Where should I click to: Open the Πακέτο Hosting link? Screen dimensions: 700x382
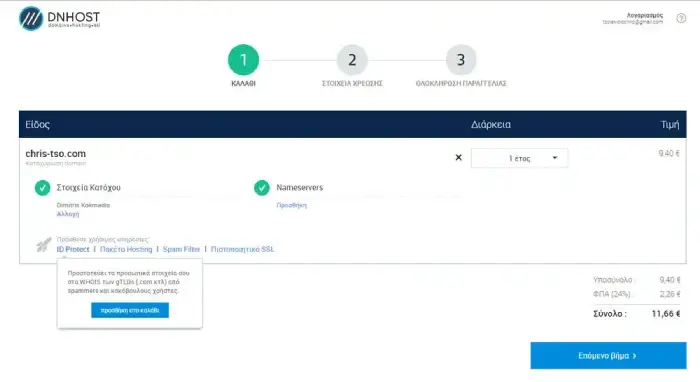(x=126, y=249)
